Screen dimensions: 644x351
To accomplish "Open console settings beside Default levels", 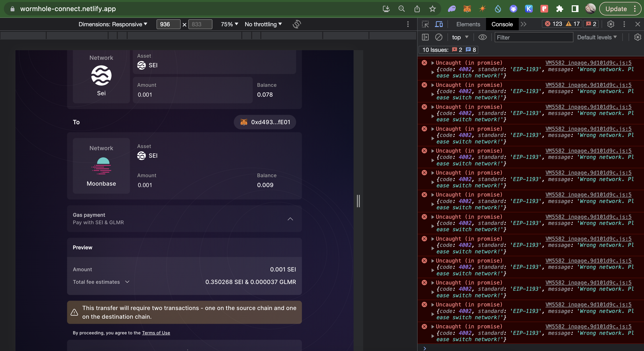I will click(637, 37).
